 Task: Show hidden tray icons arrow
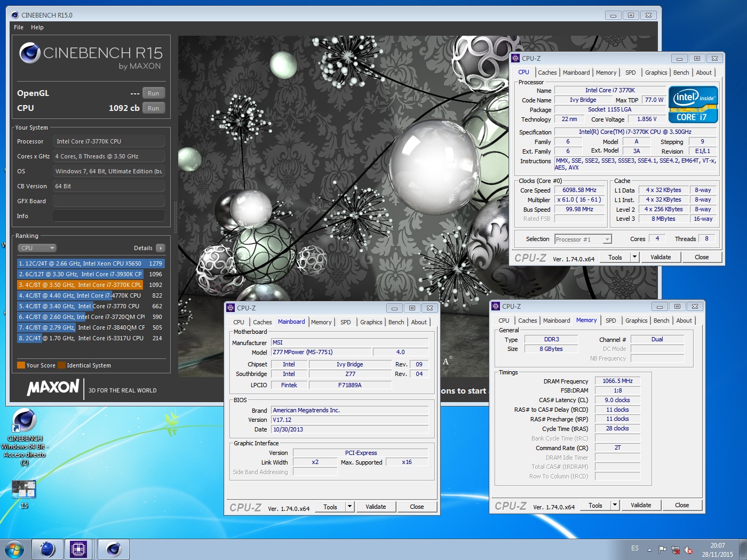point(649,550)
